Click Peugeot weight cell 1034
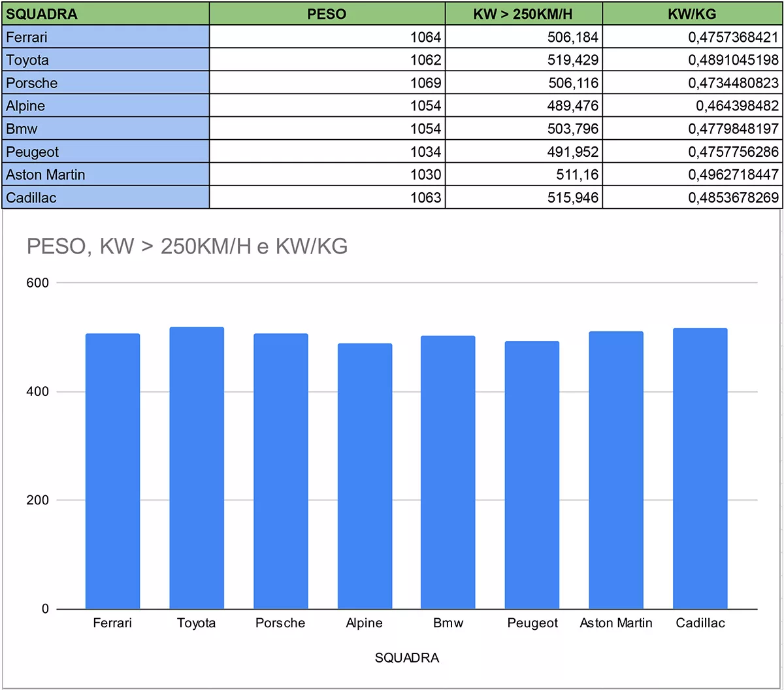This screenshot has height=690, width=784. (x=327, y=152)
